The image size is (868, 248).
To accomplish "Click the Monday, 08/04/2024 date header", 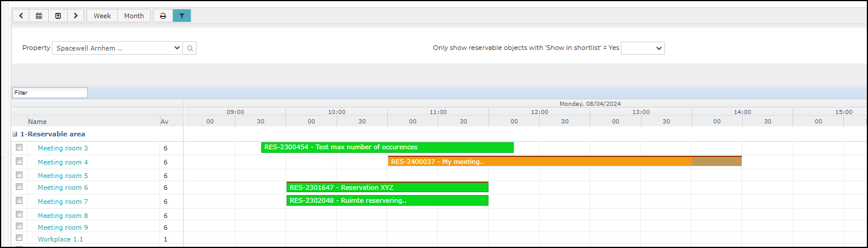I will (x=590, y=103).
